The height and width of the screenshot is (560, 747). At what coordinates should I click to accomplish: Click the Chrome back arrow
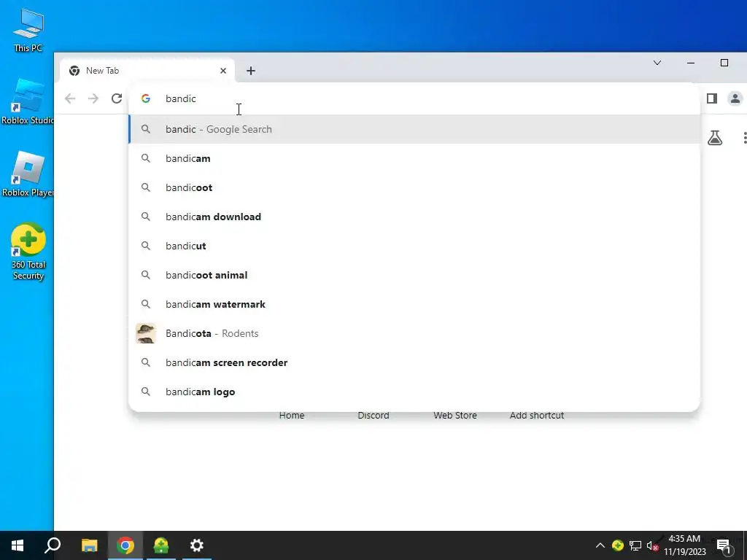pyautogui.click(x=70, y=98)
